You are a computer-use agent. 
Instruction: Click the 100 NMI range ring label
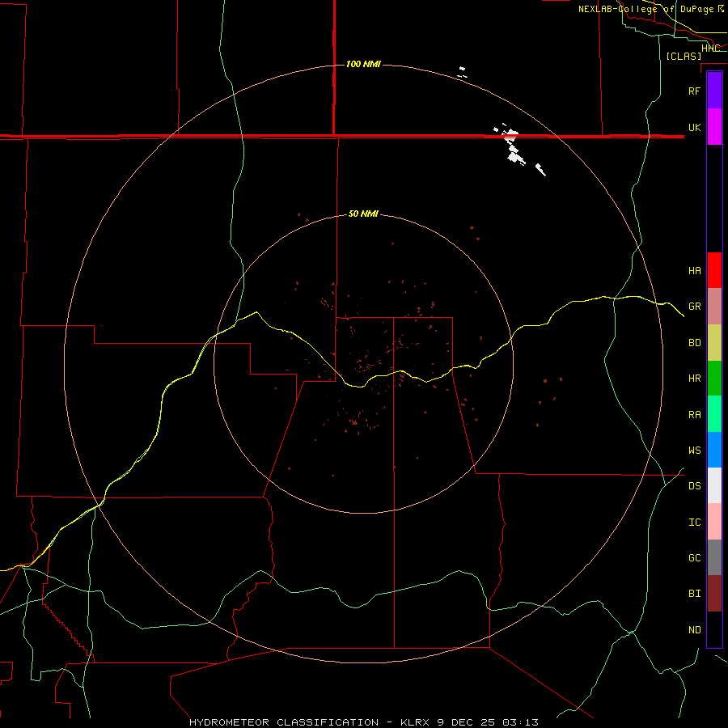click(x=363, y=64)
